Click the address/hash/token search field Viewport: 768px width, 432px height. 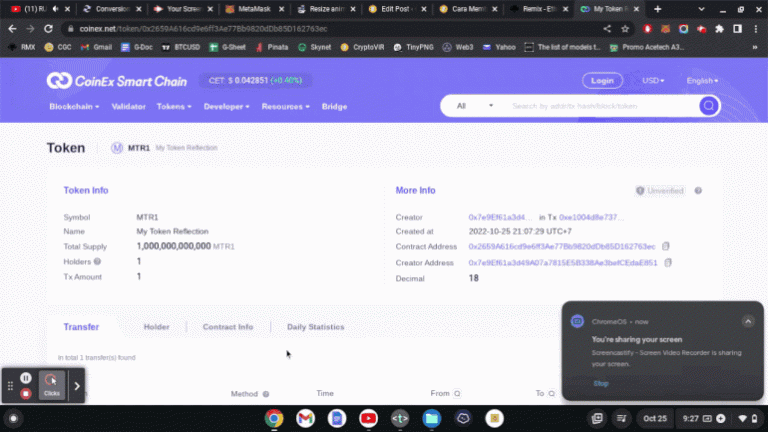[x=600, y=105]
